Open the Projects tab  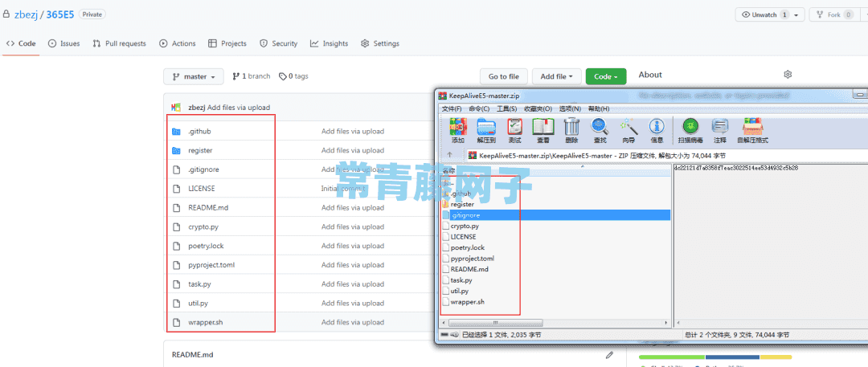(227, 43)
